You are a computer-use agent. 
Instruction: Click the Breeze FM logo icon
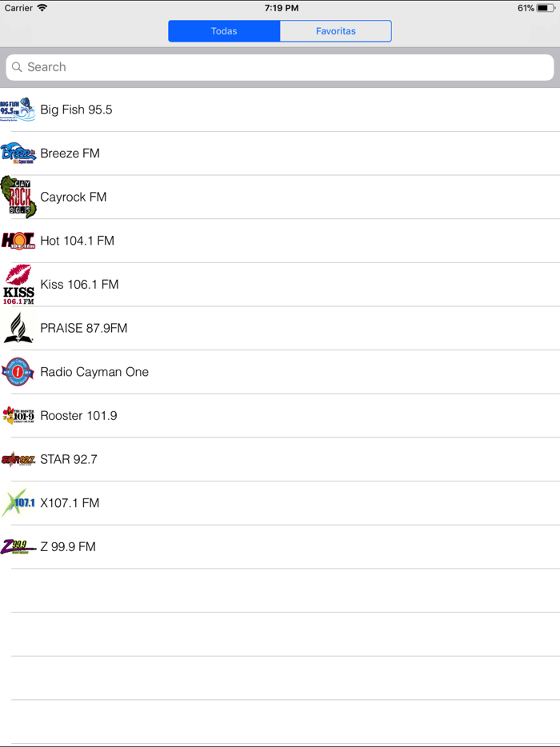pos(18,153)
